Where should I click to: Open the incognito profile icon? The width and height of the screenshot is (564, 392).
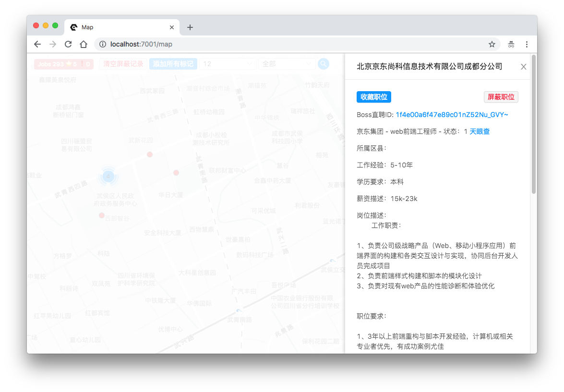[511, 44]
